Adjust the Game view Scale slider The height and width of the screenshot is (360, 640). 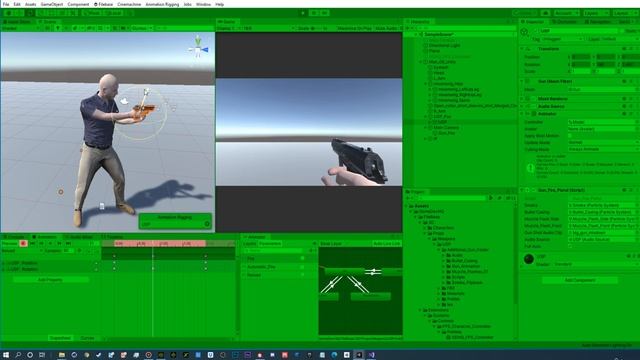click(x=316, y=28)
